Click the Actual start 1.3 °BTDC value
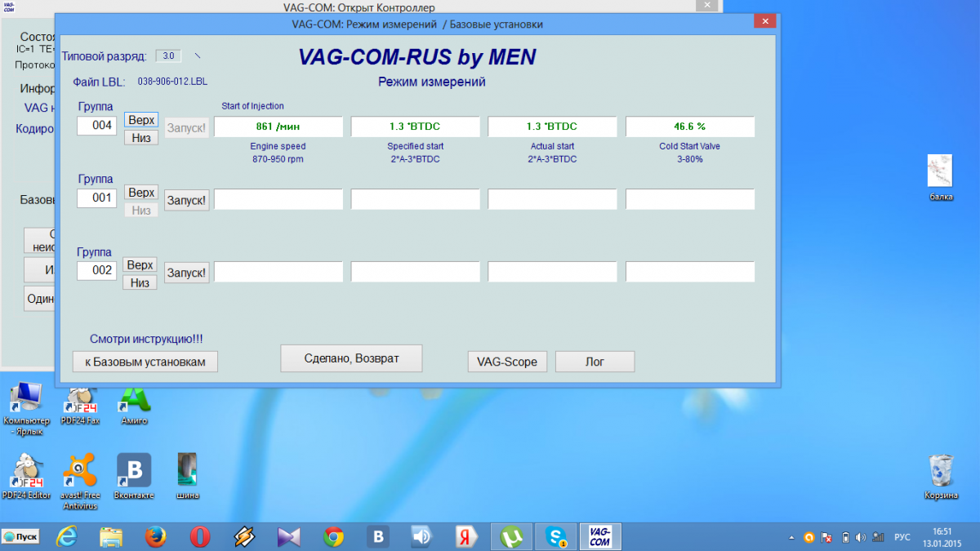980x551 pixels. (x=552, y=127)
